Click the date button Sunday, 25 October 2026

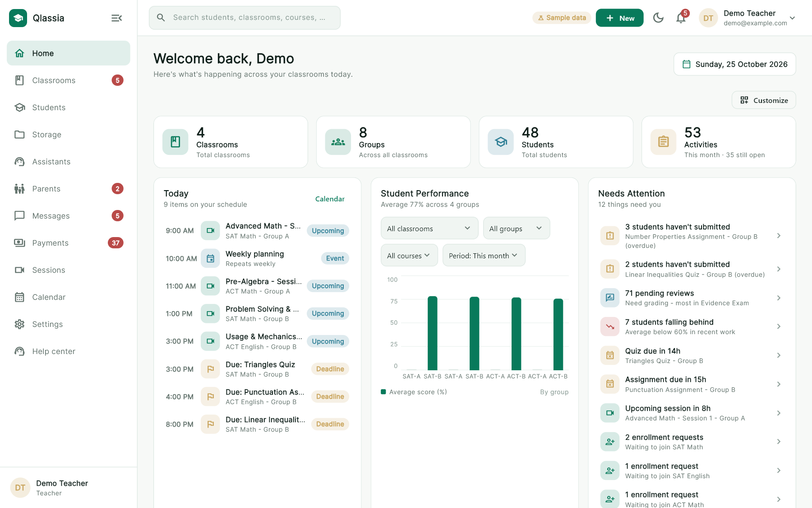click(734, 64)
